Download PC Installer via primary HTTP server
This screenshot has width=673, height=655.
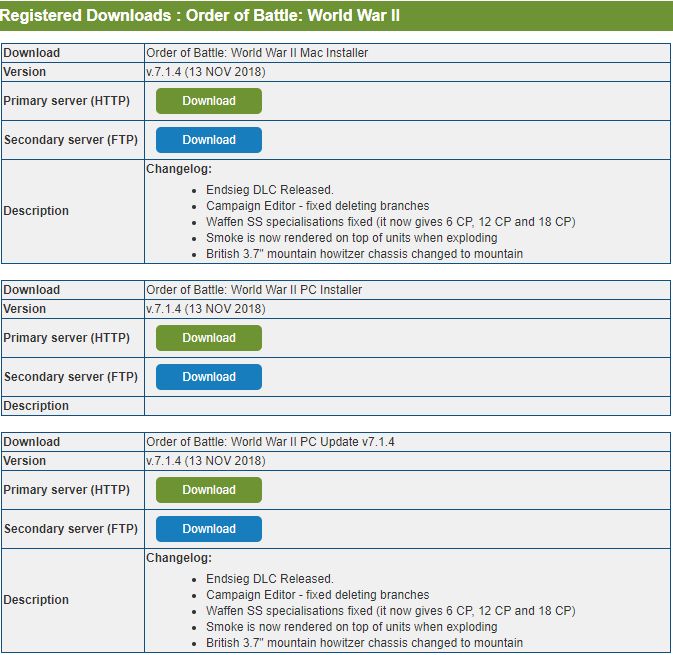pos(209,338)
